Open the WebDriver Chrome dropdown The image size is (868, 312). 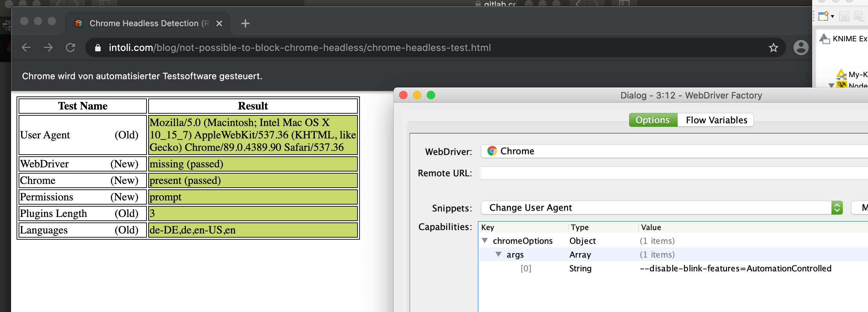pyautogui.click(x=672, y=151)
